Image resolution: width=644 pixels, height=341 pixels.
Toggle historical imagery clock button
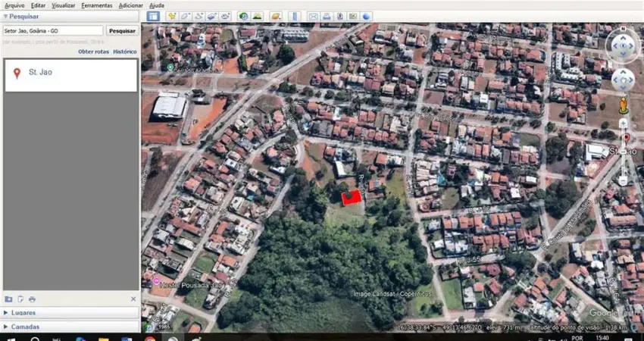tap(243, 16)
